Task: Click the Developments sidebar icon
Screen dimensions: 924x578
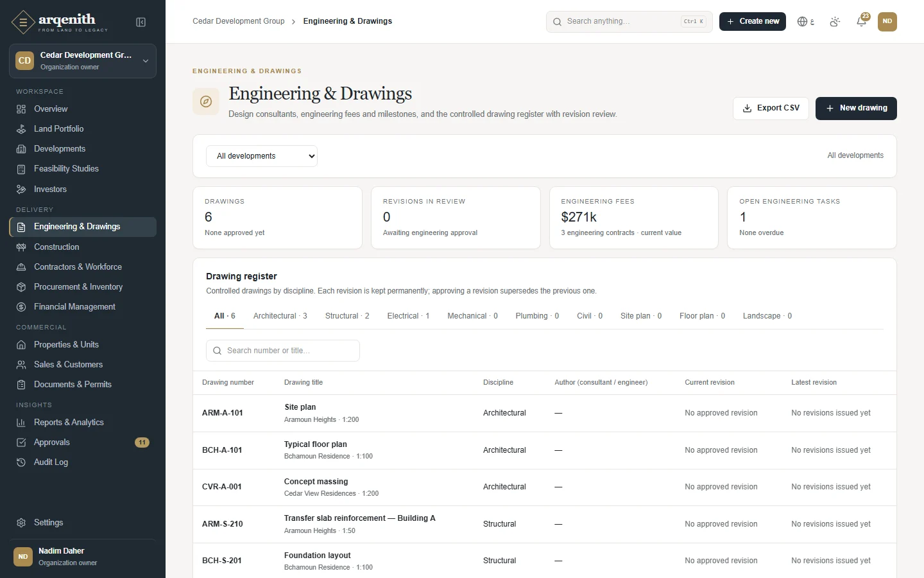Action: tap(21, 149)
